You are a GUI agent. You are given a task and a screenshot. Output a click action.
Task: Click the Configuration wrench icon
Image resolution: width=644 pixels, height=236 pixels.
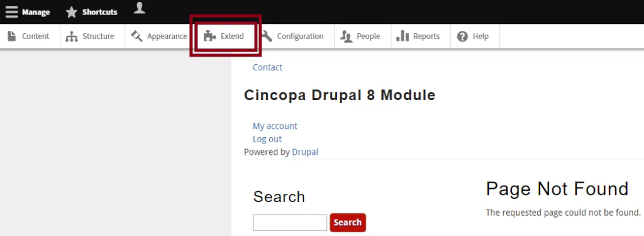pyautogui.click(x=267, y=36)
